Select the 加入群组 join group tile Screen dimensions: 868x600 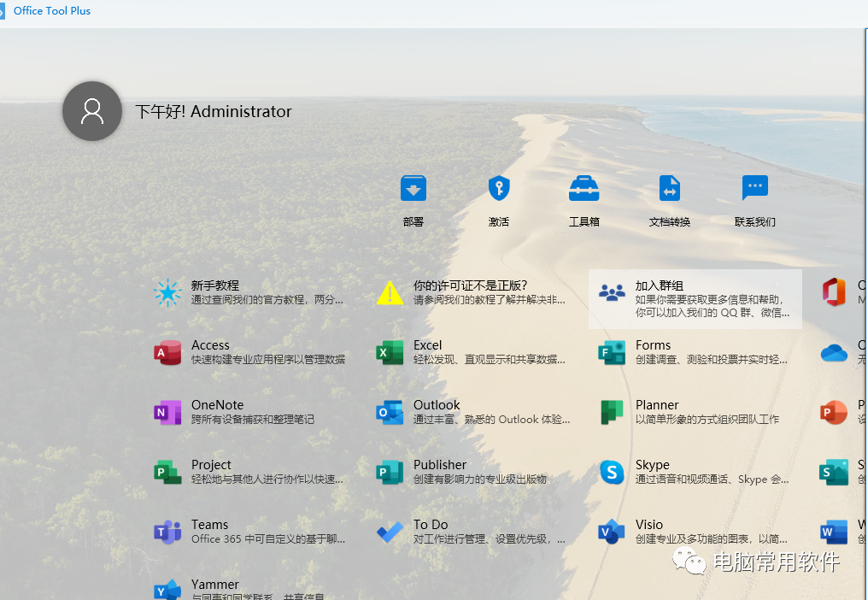pyautogui.click(x=695, y=299)
